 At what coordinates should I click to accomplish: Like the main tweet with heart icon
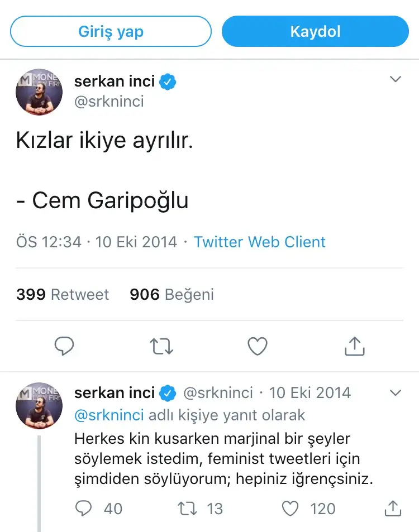[x=258, y=347]
